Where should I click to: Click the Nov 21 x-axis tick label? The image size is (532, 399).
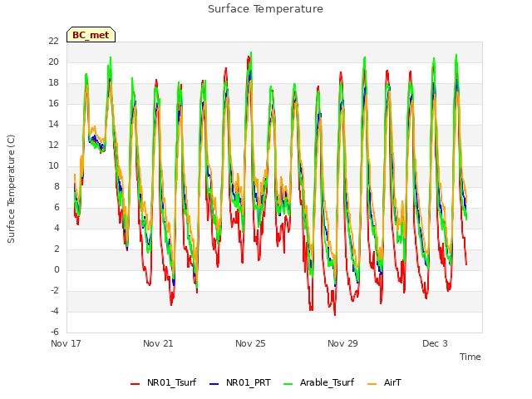click(x=158, y=343)
